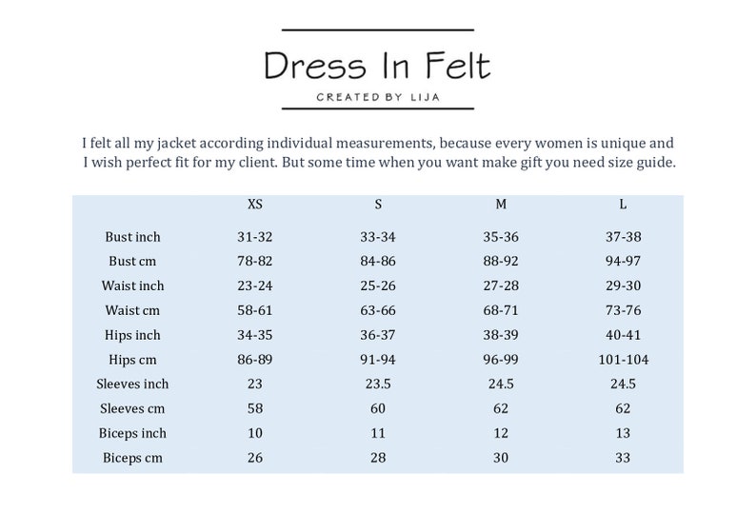Image resolution: width=756 pixels, height=532 pixels.
Task: Click the Biceps inch row label
Action: pyautogui.click(x=132, y=433)
